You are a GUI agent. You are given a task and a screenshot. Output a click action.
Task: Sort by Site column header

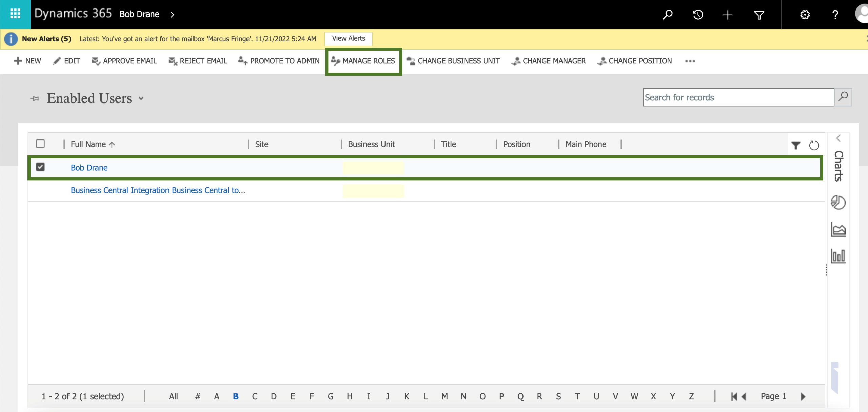click(262, 144)
